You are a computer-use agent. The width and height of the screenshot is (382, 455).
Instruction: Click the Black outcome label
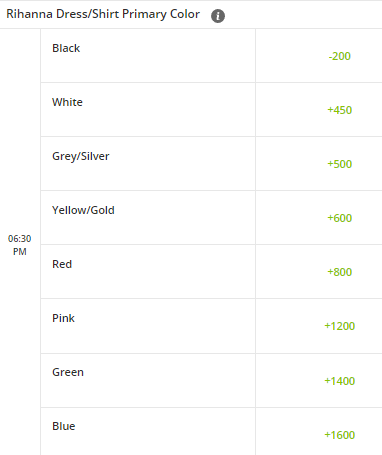point(66,48)
